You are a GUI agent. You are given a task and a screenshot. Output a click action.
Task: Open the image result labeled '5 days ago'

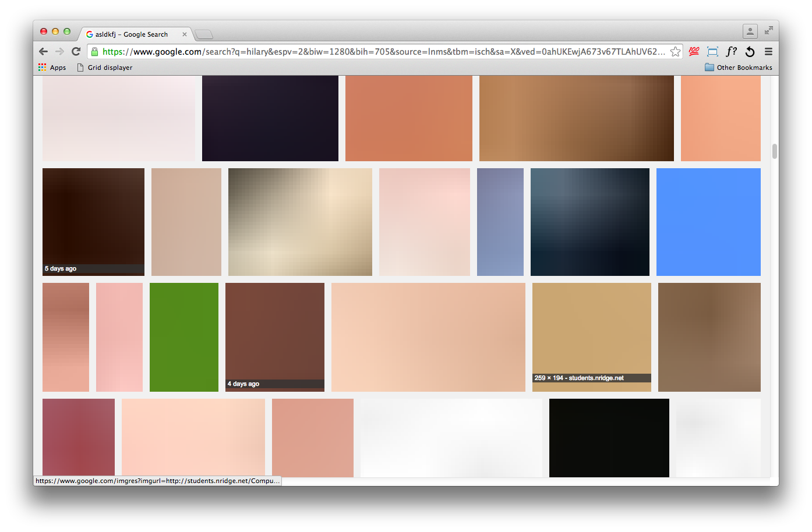pyautogui.click(x=93, y=222)
